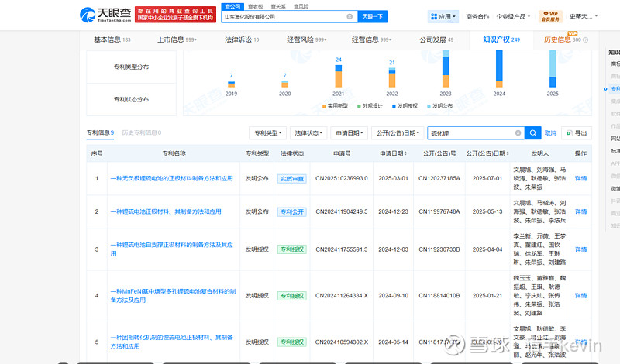Click the 天眼一下 search button
The image size is (620, 364).
[x=373, y=16]
